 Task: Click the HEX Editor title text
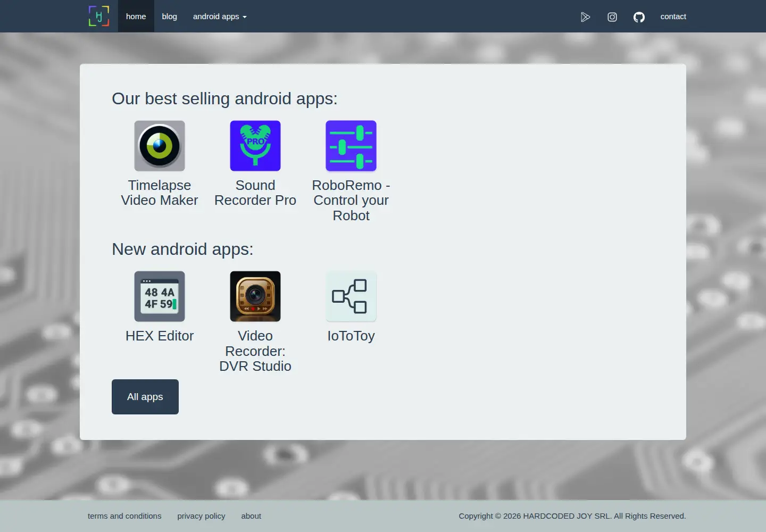click(160, 336)
